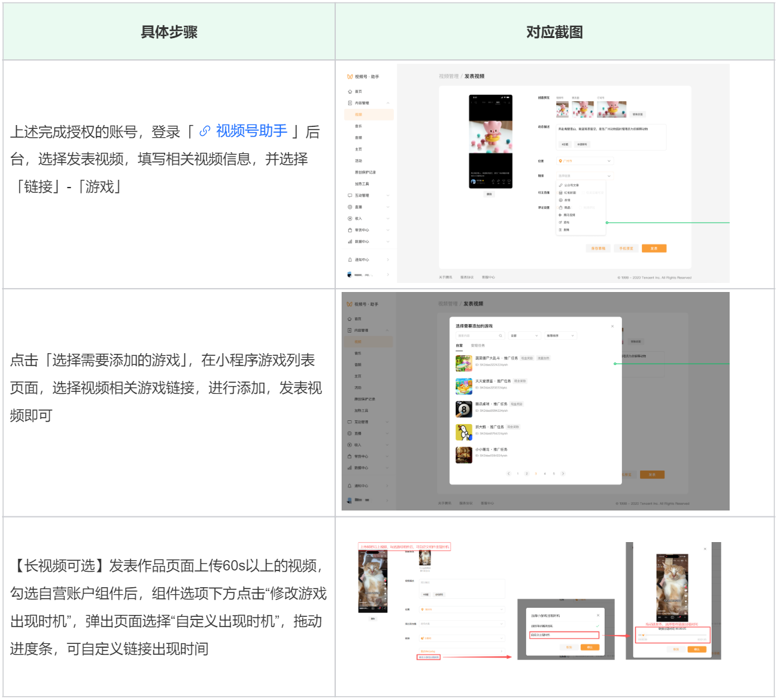Click 内容管理 icon in first step's sidebar
The height and width of the screenshot is (700, 778).
click(350, 103)
